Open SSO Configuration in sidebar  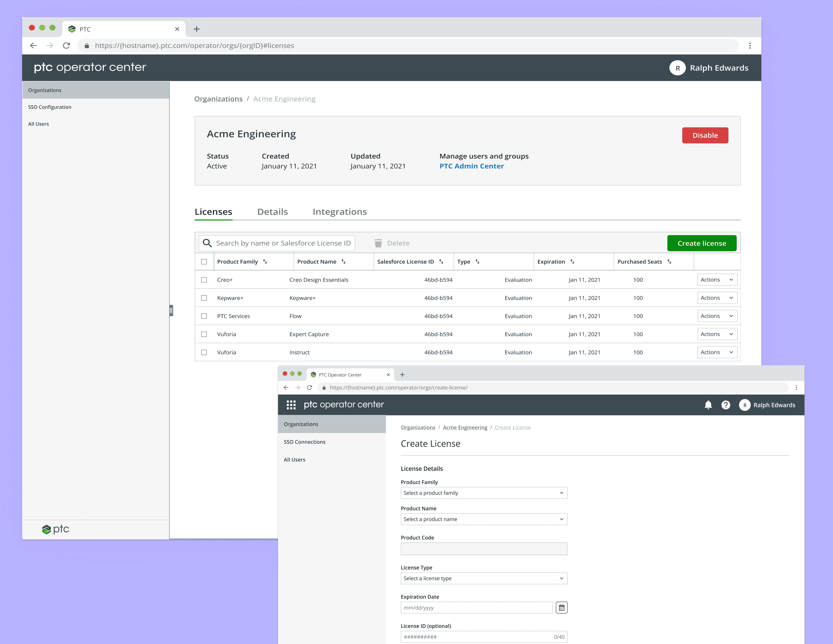point(50,107)
